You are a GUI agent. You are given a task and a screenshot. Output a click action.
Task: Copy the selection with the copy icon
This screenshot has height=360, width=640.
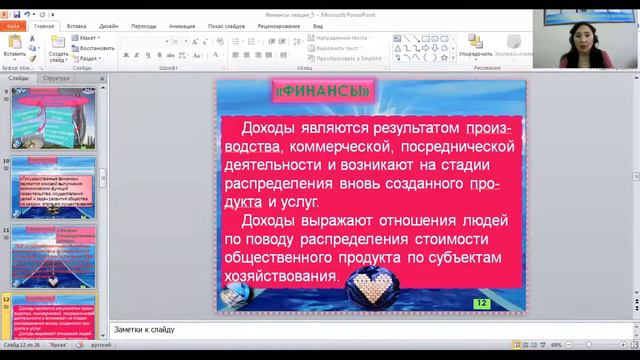coord(32,48)
